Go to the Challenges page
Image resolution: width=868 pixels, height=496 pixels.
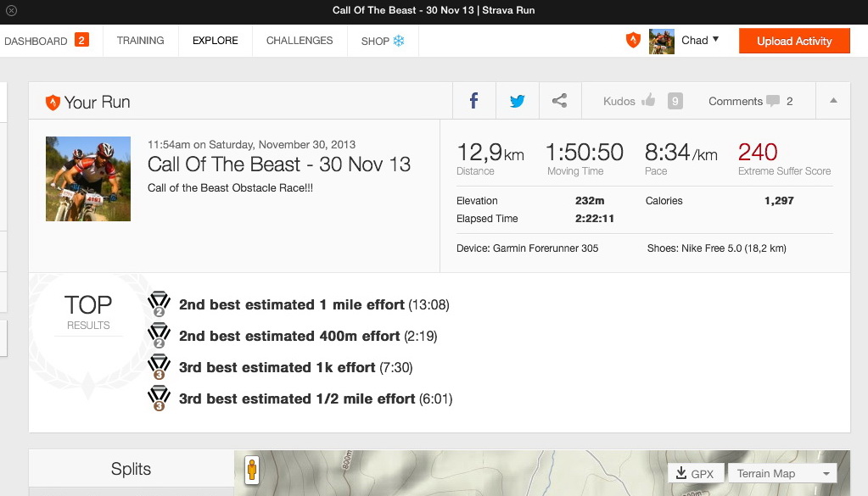(x=300, y=41)
